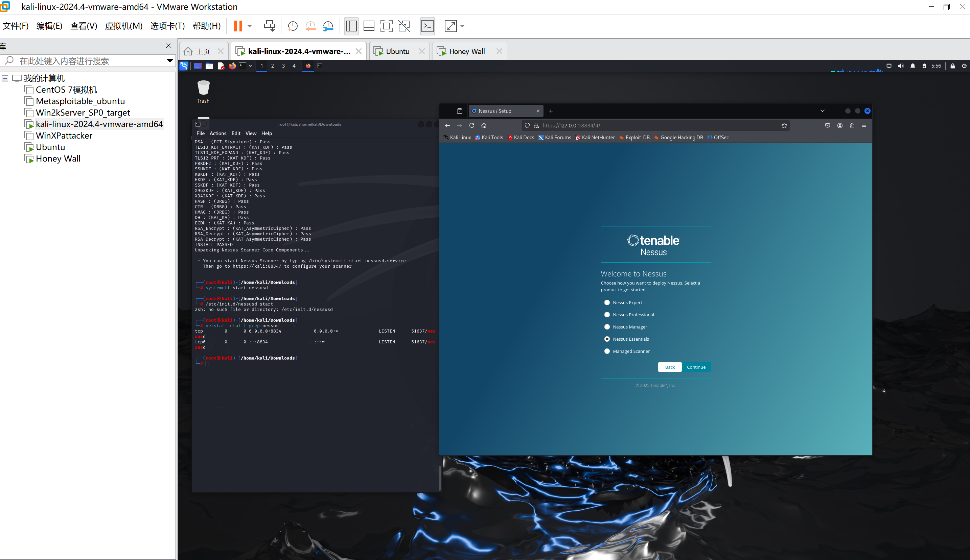Select the Nessus Manager radio option

(607, 327)
